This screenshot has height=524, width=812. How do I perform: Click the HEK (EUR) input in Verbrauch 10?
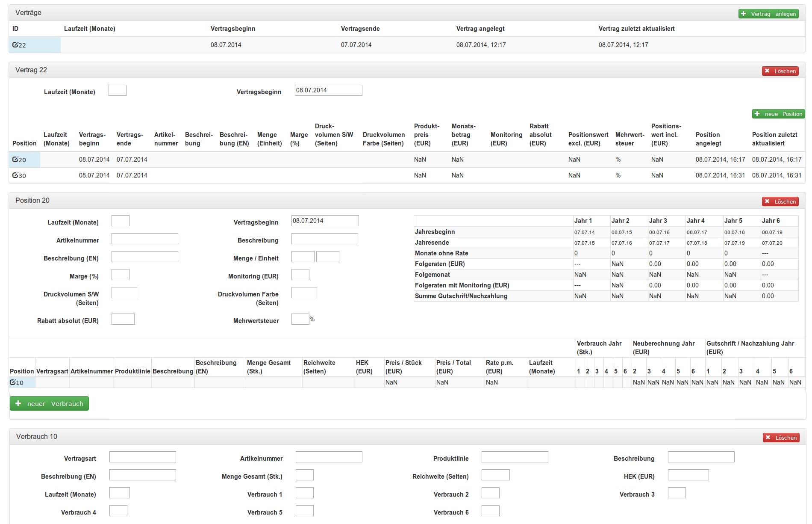688,475
